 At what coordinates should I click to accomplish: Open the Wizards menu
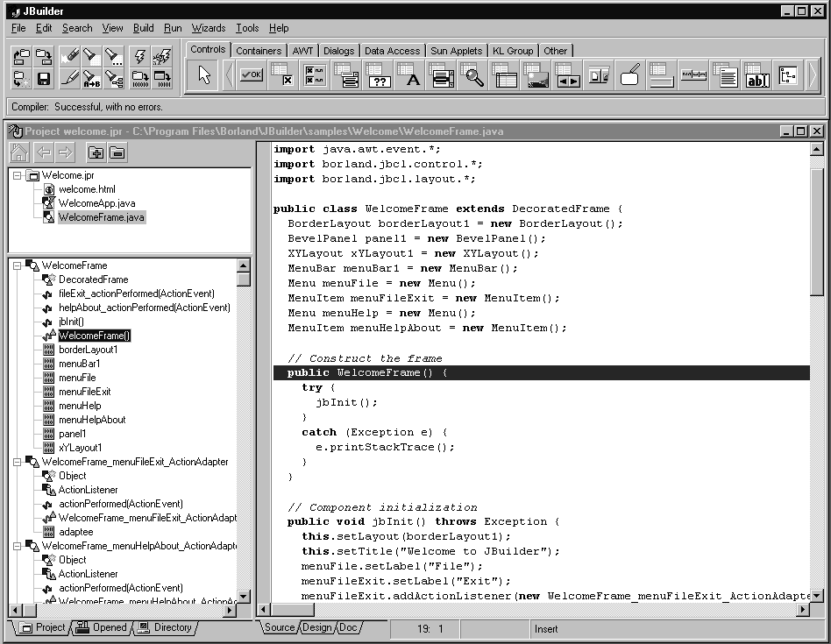208,28
